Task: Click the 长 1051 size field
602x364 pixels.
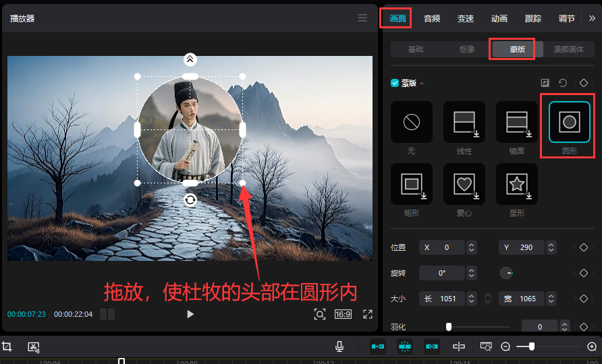Action: pos(442,299)
